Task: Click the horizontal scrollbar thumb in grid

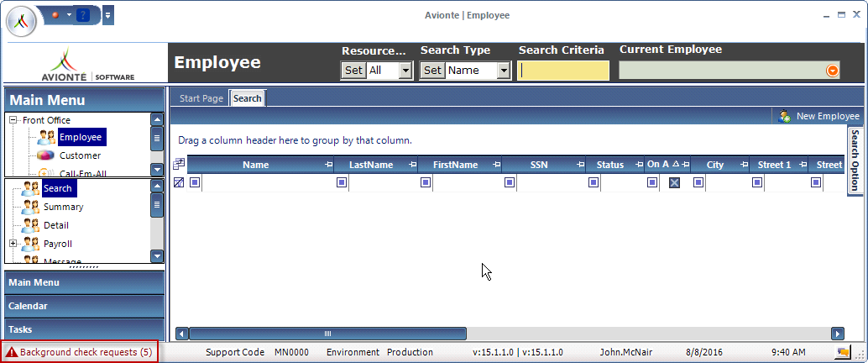Action: pos(327,334)
